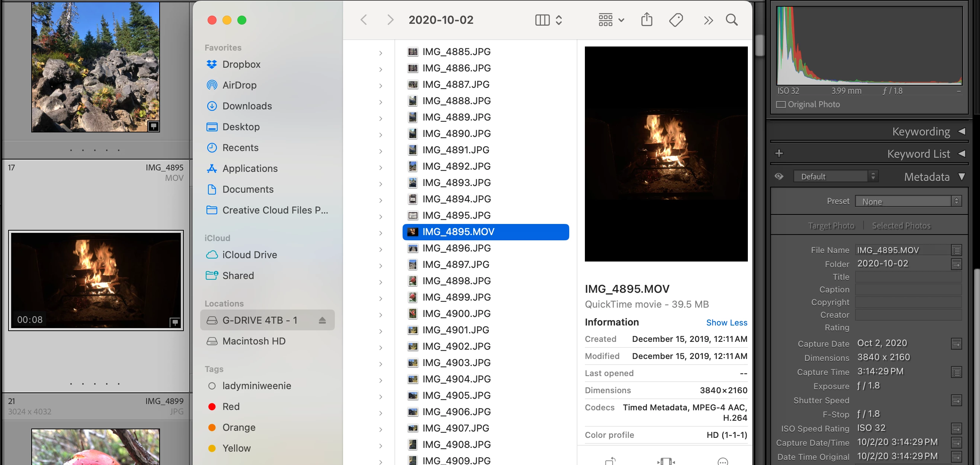980x465 pixels.
Task: Toggle the metadata eye visibility icon
Action: [779, 177]
